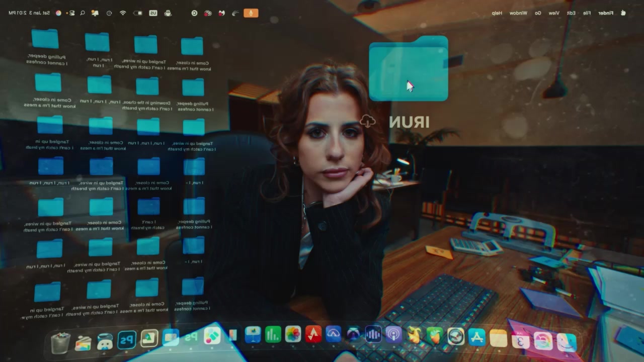Open the purple Podcasts app in Dock
Viewport: 644px width, 362px height.
click(x=393, y=335)
